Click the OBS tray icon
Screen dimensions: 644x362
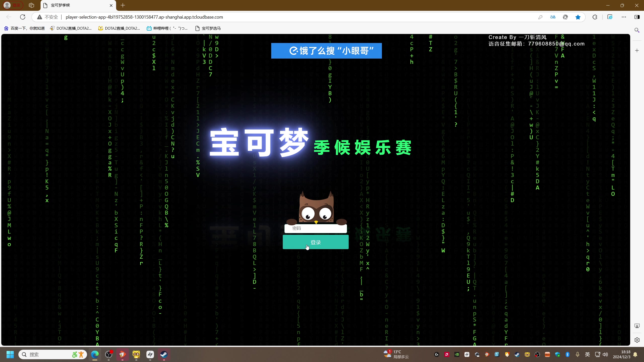click(537, 354)
